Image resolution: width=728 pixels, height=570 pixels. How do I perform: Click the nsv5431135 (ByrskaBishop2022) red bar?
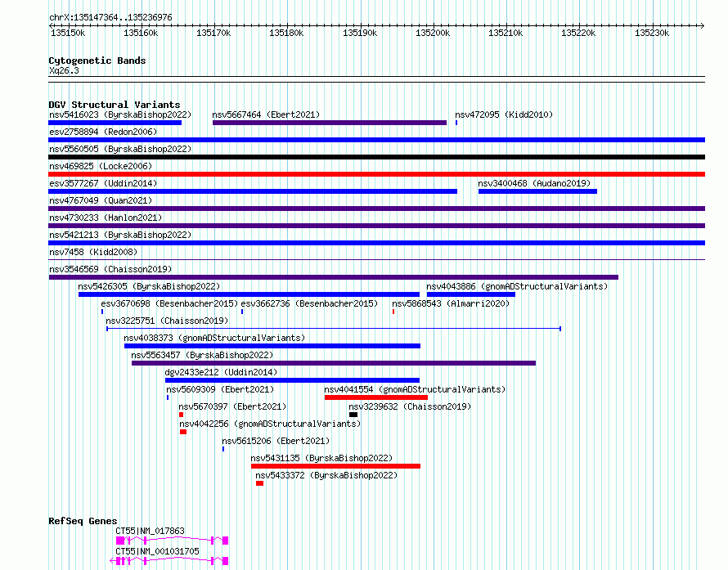[x=335, y=466]
